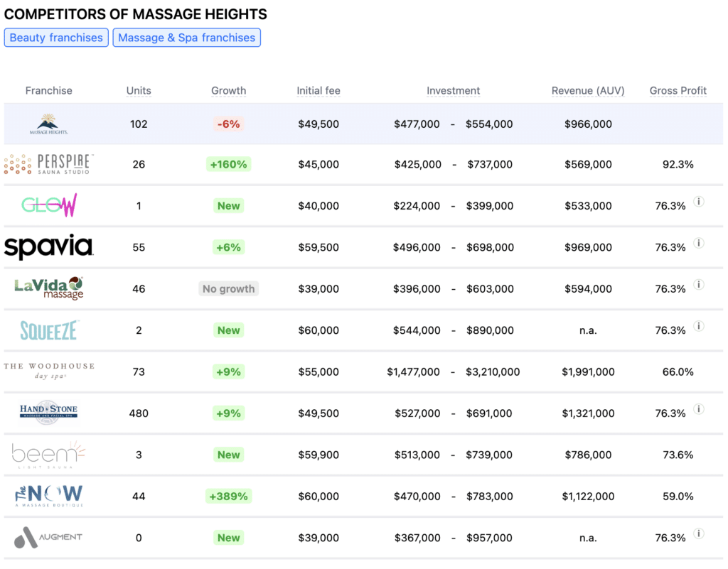Select the 92.3% gross profit value

[678, 164]
